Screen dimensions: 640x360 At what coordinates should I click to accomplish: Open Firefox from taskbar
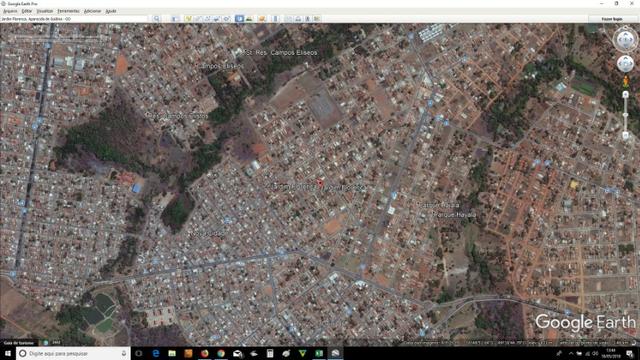(204, 353)
